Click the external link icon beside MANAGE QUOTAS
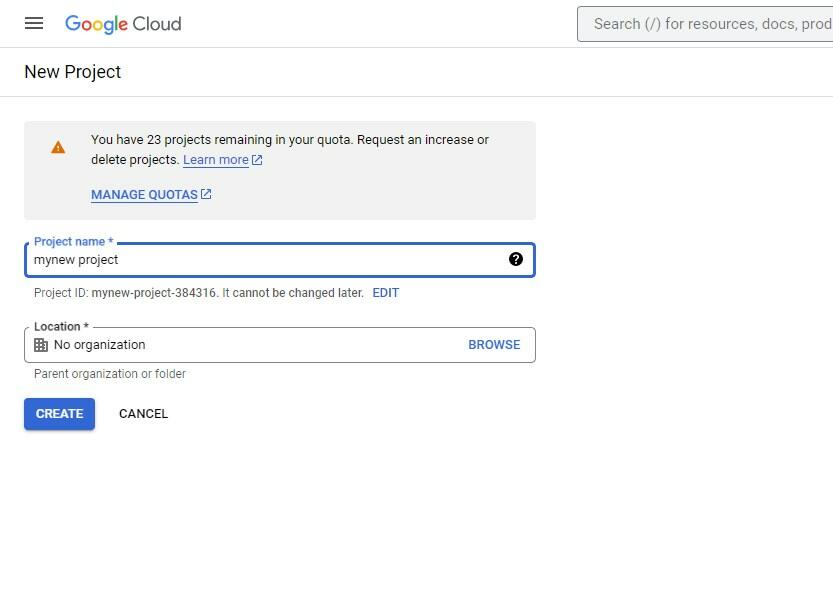The width and height of the screenshot is (833, 597). pyautogui.click(x=205, y=194)
